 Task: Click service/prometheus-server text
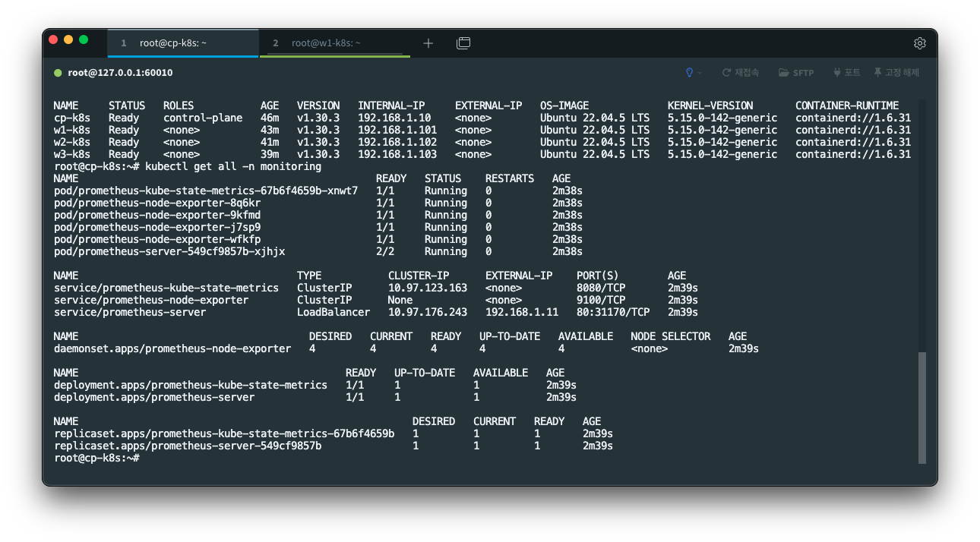[130, 312]
